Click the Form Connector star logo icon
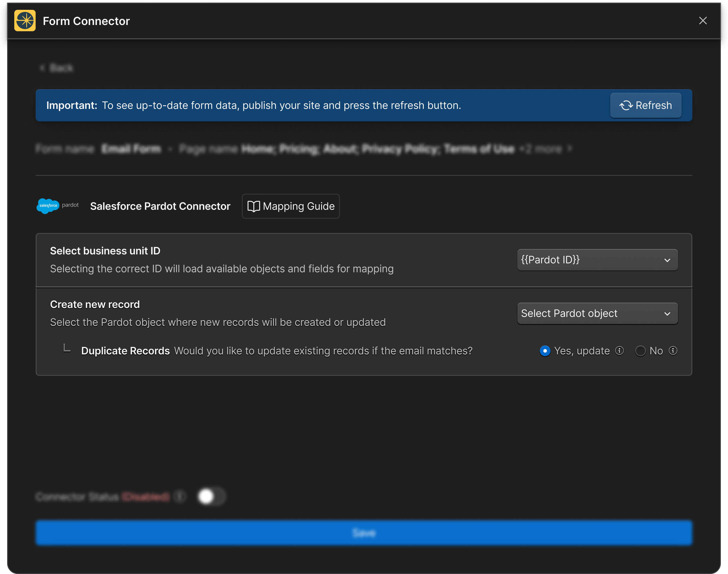The height and width of the screenshot is (574, 728). (x=25, y=21)
